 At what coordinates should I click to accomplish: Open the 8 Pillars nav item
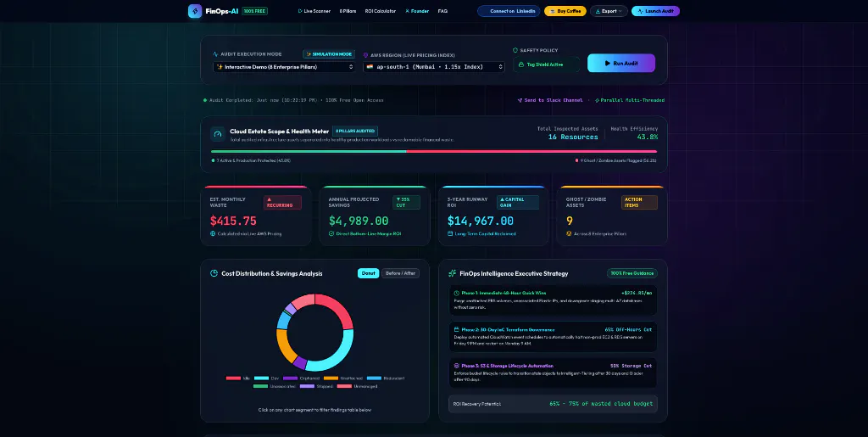[348, 11]
